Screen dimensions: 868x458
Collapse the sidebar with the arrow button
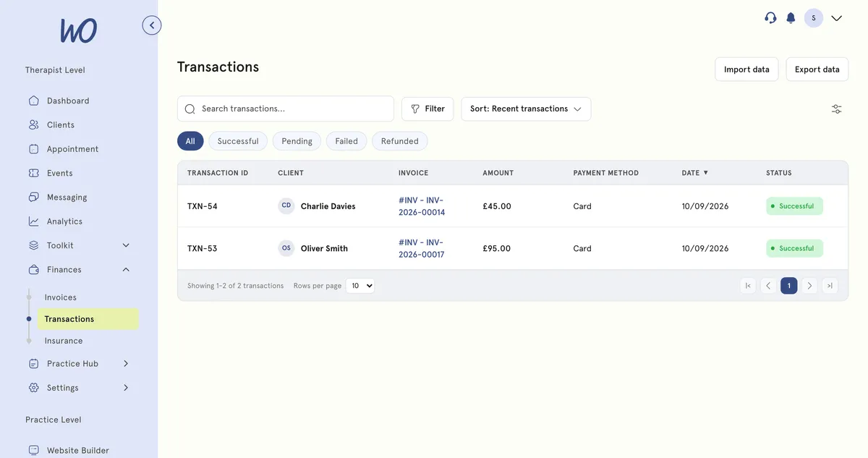tap(152, 25)
